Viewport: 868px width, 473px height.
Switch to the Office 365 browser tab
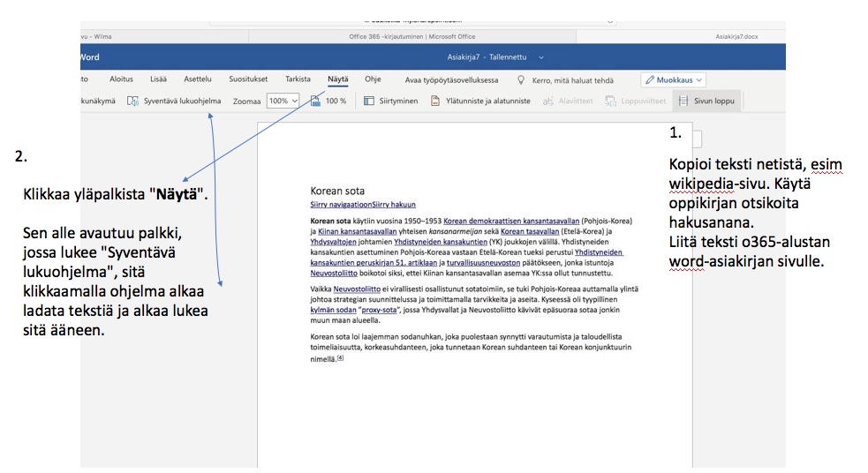point(412,36)
